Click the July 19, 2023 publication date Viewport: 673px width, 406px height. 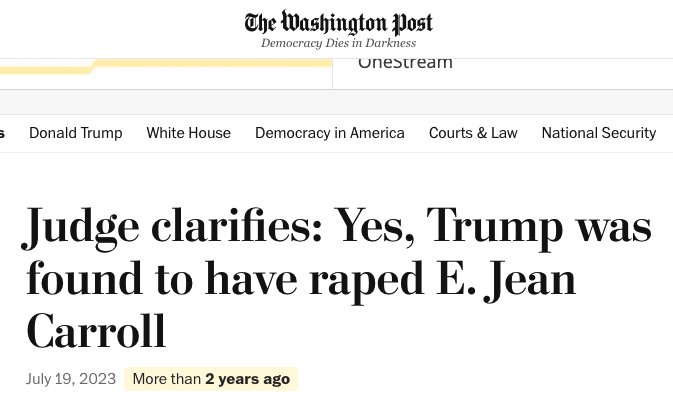(69, 379)
